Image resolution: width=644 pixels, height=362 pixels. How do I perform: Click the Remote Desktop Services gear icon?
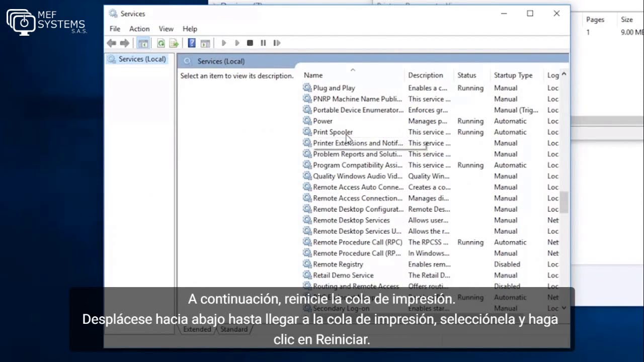(x=307, y=220)
